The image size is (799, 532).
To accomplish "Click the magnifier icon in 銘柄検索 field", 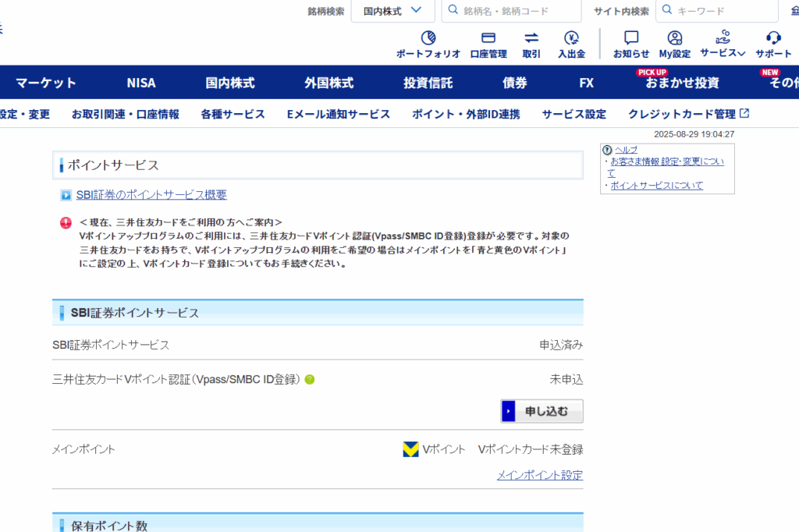I will pyautogui.click(x=453, y=9).
